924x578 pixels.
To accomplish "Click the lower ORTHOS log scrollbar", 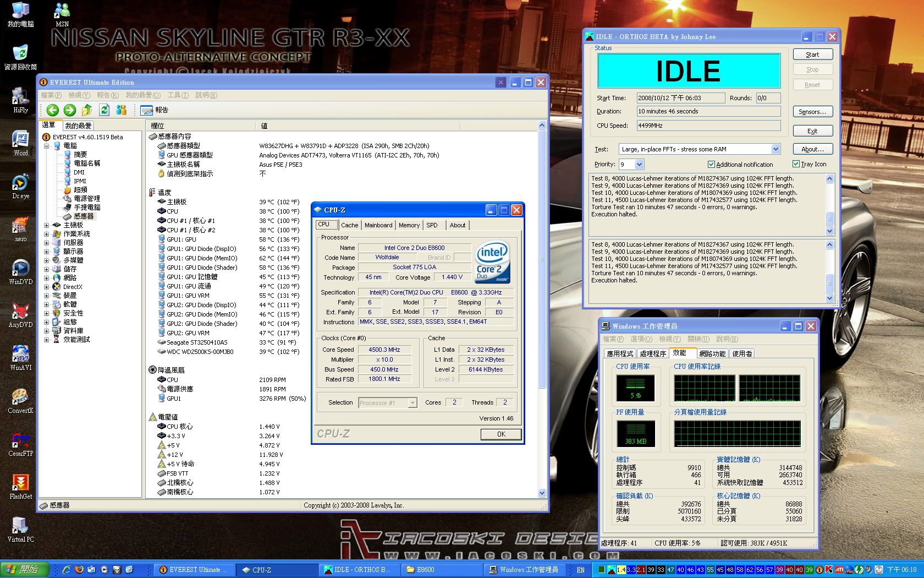I will (830, 271).
